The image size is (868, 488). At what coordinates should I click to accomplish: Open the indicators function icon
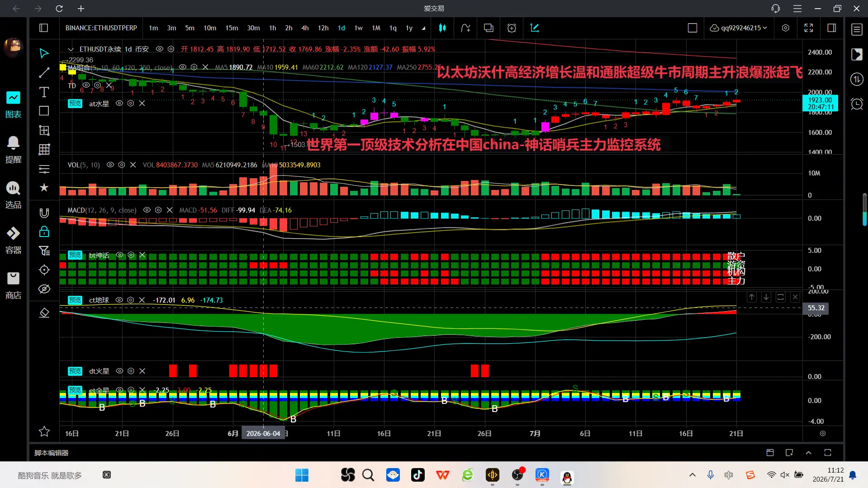465,28
